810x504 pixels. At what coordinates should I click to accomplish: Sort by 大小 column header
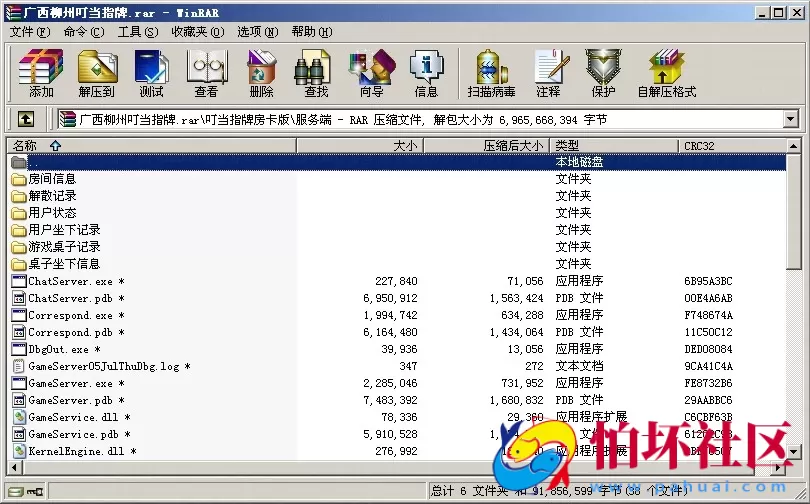point(360,146)
